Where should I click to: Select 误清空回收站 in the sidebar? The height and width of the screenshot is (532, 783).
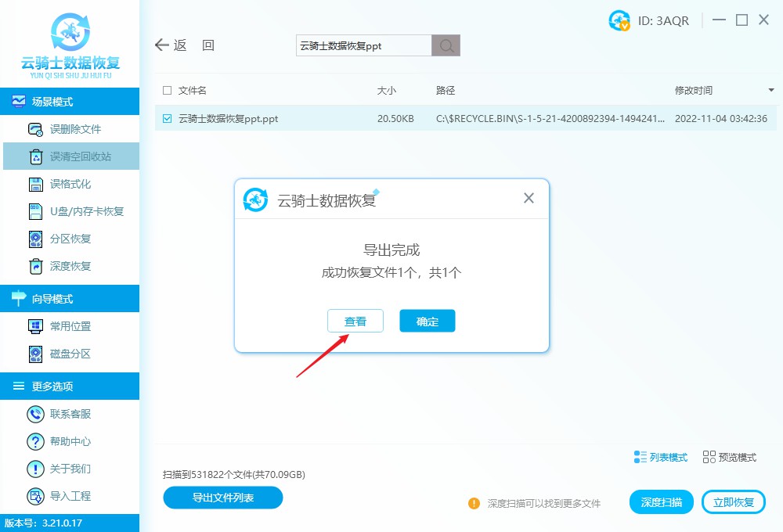[71, 156]
